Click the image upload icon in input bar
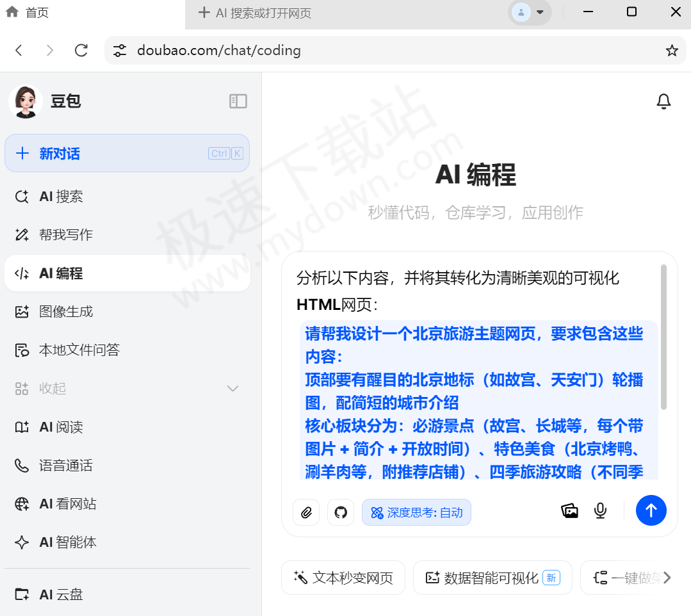This screenshot has height=616, width=691. 569,511
